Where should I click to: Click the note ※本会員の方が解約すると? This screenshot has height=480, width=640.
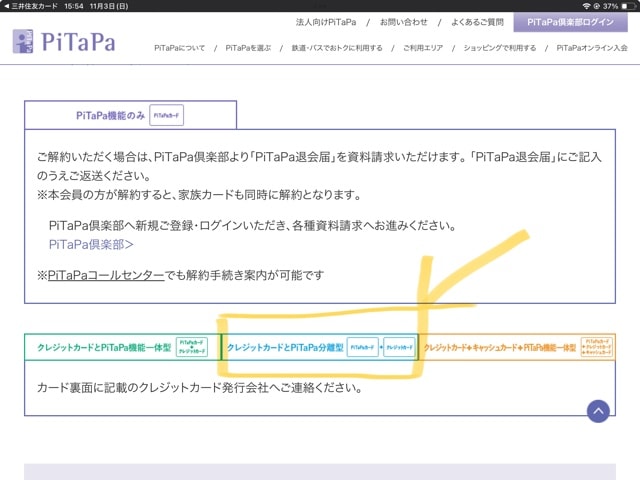(x=199, y=195)
